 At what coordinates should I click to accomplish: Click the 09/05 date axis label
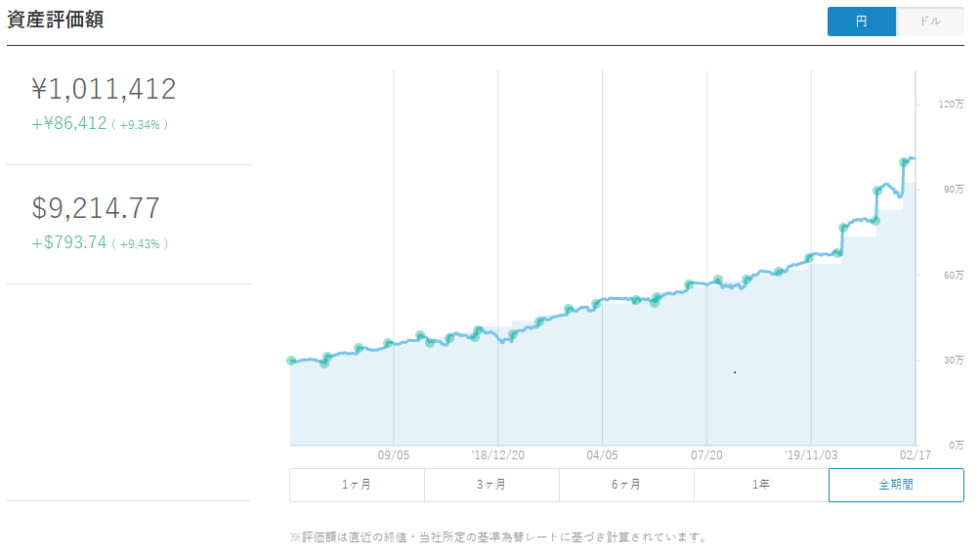pos(393,454)
